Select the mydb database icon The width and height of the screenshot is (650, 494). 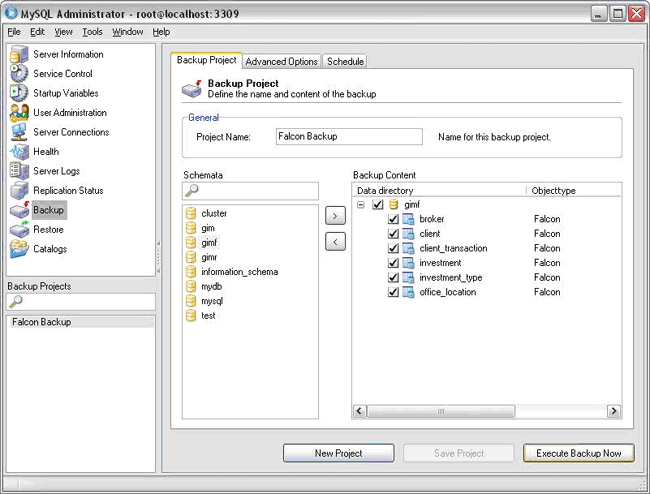coord(191,286)
